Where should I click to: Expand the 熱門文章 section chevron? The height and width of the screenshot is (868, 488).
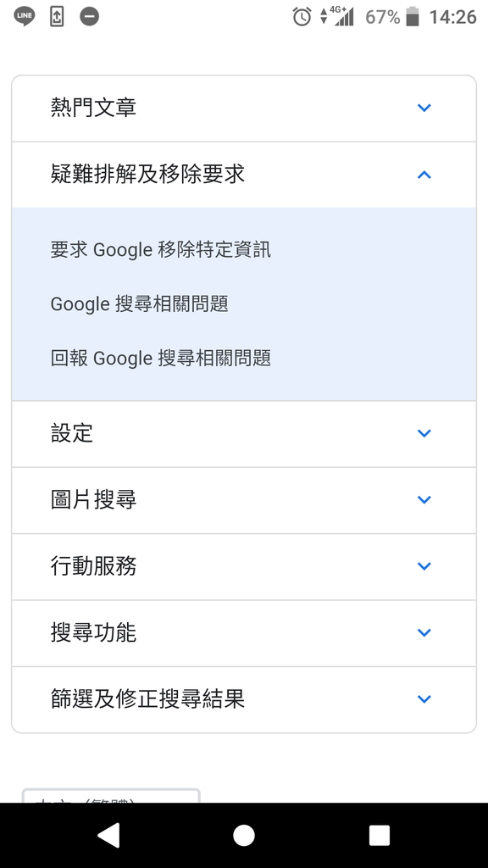tap(424, 108)
